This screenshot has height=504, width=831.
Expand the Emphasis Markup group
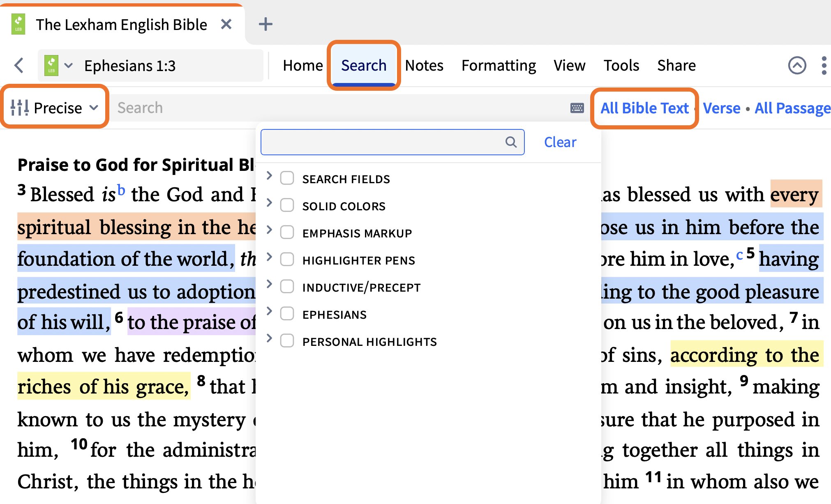269,230
